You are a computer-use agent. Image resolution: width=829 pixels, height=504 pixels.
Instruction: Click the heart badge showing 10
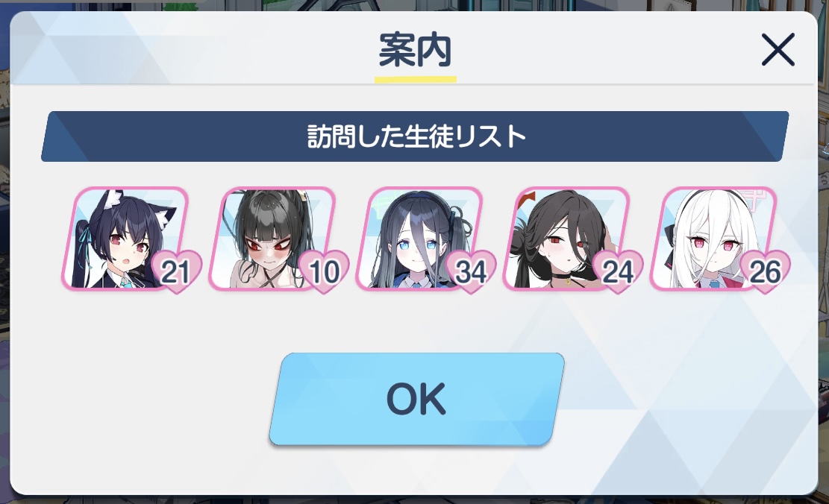(x=324, y=271)
